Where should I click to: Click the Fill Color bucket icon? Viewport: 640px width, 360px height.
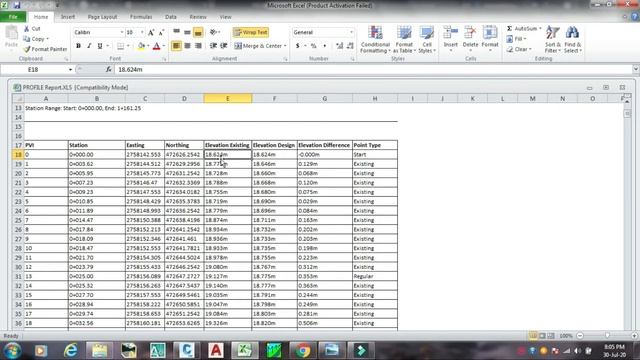(x=141, y=46)
